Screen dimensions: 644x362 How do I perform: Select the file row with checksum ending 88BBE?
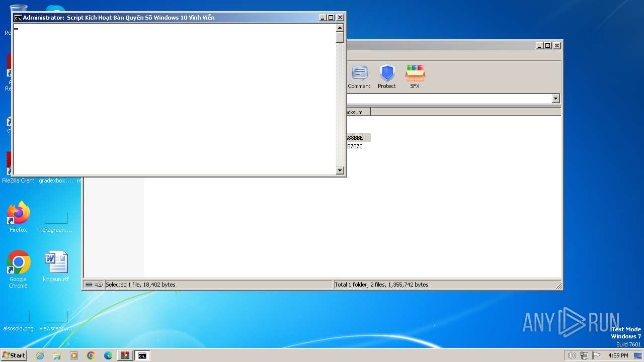358,137
